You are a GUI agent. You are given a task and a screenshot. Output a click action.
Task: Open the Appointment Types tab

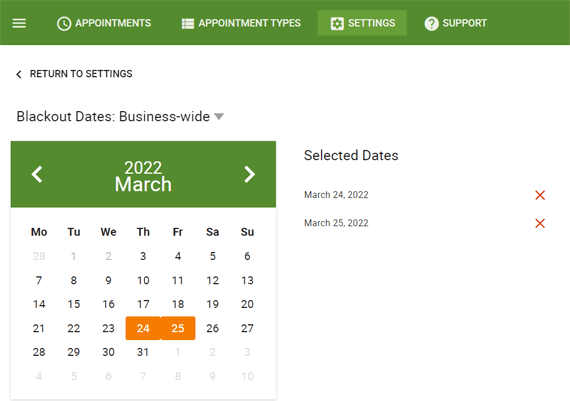click(x=241, y=23)
